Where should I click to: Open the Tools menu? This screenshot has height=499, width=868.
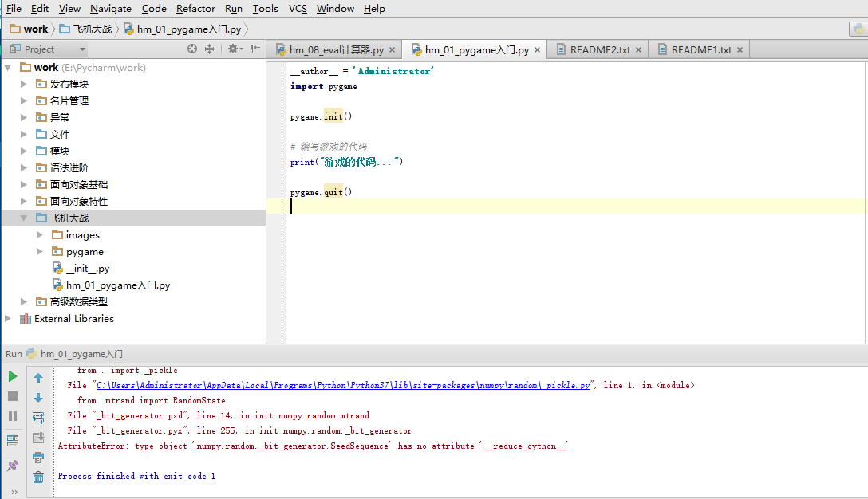[x=265, y=8]
